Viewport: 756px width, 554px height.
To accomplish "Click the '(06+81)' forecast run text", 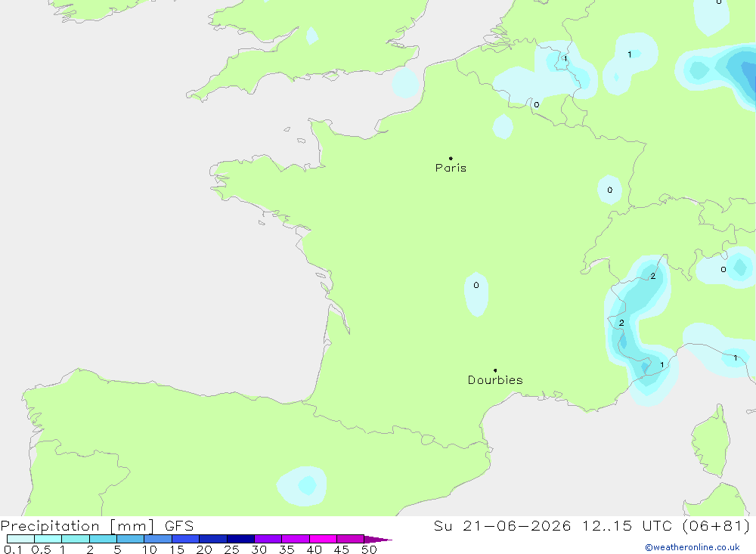I will pos(717,526).
